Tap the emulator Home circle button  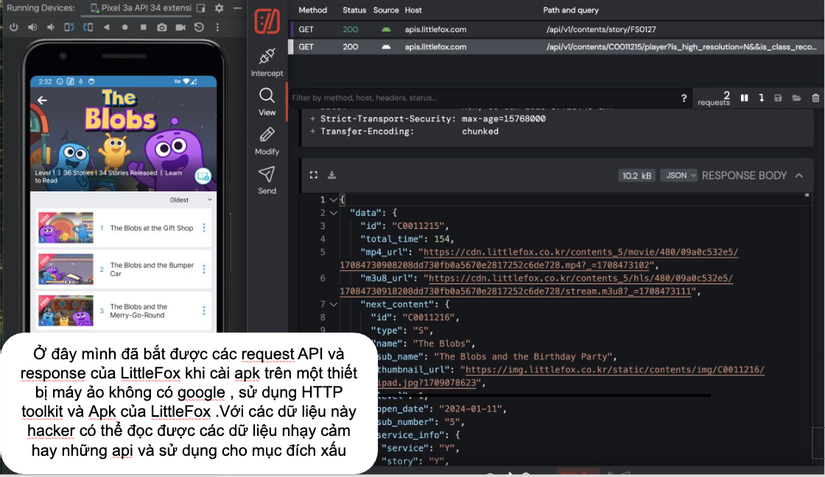125,27
